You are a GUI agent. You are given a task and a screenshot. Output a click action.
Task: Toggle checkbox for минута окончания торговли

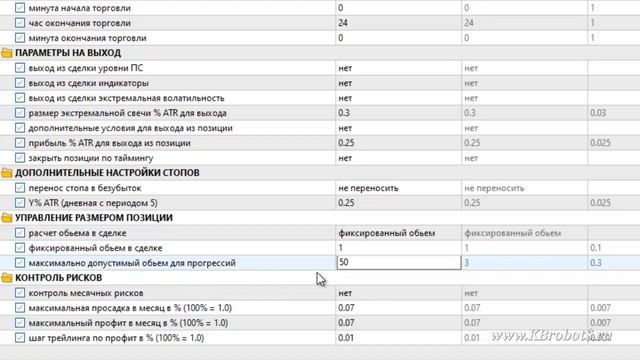coord(20,38)
